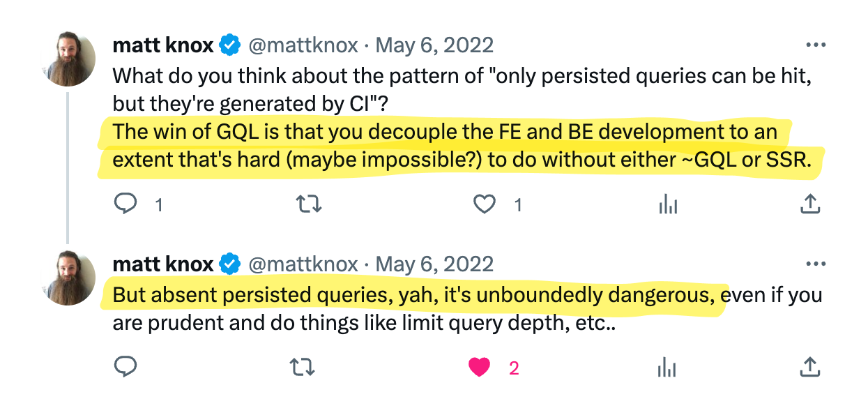
Task: Open matt knox's avatar on first tweet
Action: (x=68, y=59)
